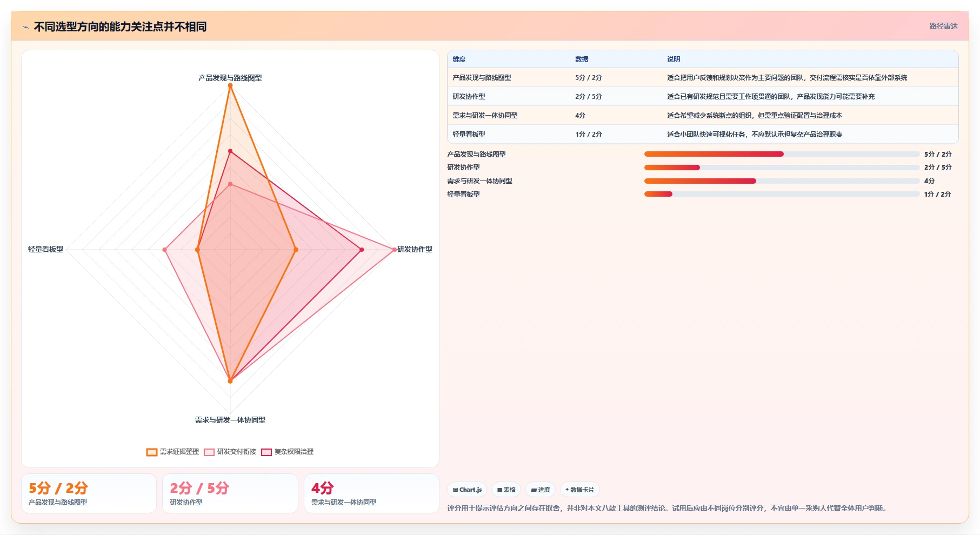Click radar axis label 研发协作型
This screenshot has height=535, width=980.
(415, 249)
